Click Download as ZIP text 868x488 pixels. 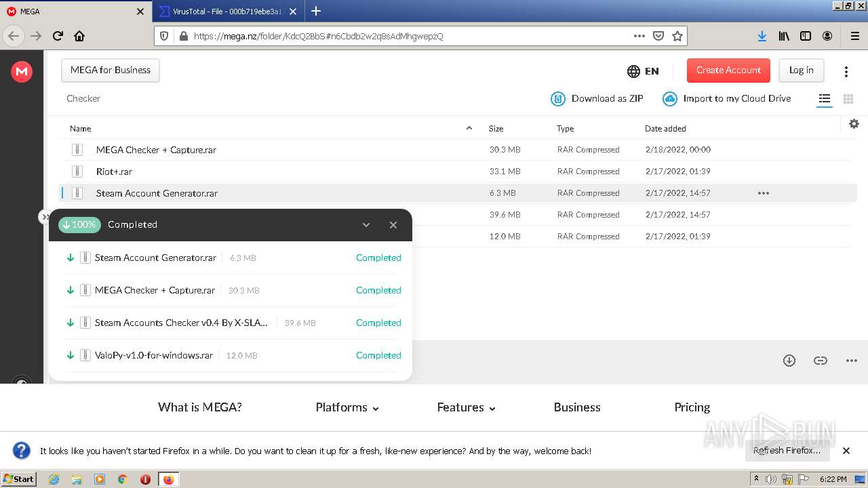[608, 99]
